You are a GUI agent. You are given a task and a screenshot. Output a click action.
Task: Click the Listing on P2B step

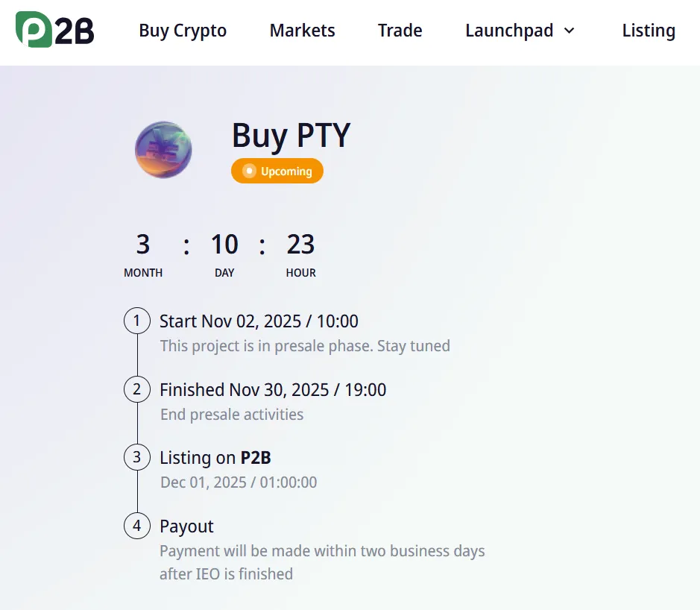point(215,458)
